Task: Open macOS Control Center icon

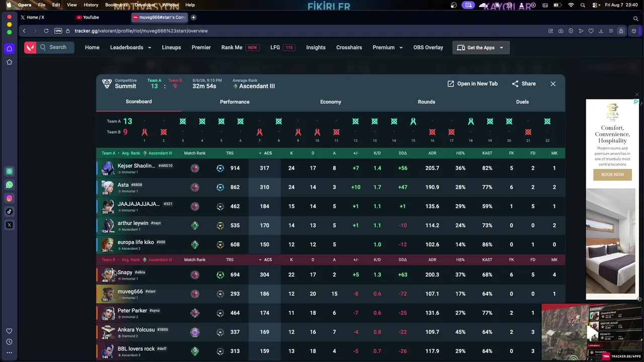Action: click(x=596, y=5)
